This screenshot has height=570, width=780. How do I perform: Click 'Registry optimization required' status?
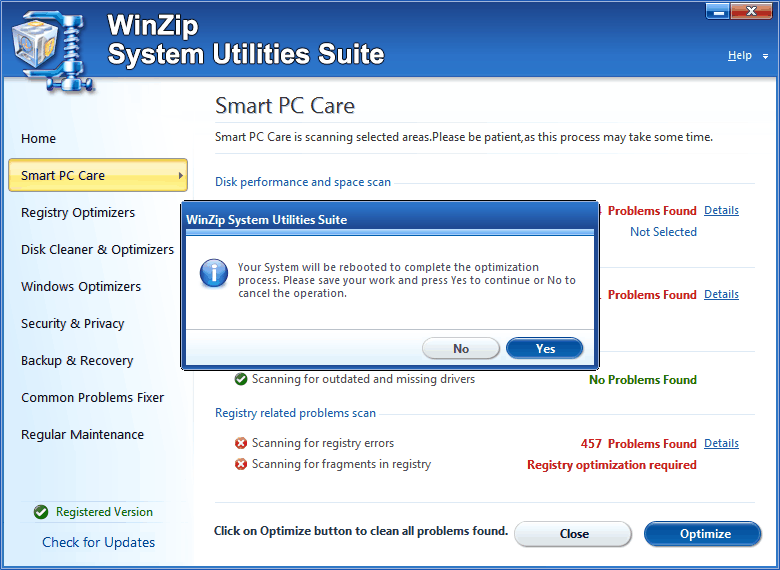pyautogui.click(x=612, y=465)
